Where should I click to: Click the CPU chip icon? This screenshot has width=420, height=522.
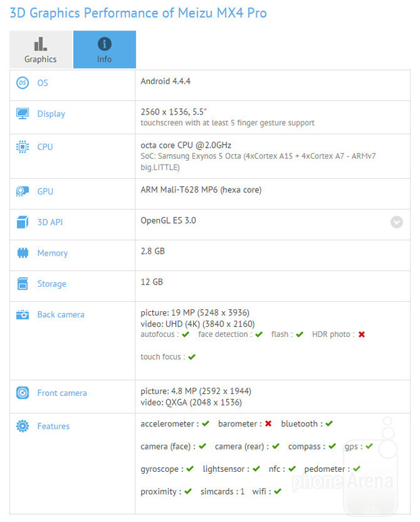23,146
